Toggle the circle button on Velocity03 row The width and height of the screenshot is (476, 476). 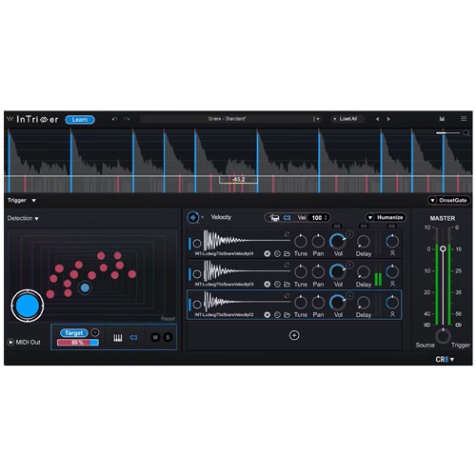point(197,274)
